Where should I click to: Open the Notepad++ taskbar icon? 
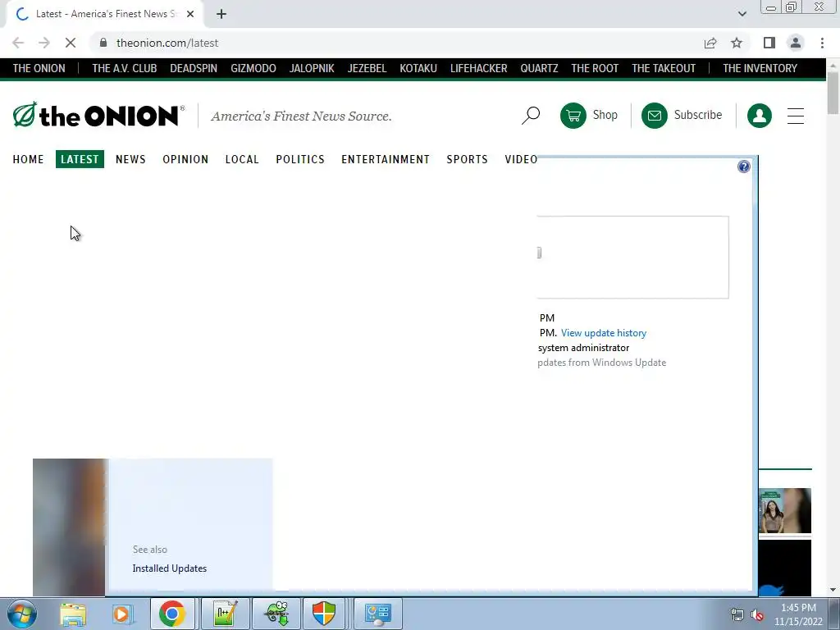coord(225,614)
